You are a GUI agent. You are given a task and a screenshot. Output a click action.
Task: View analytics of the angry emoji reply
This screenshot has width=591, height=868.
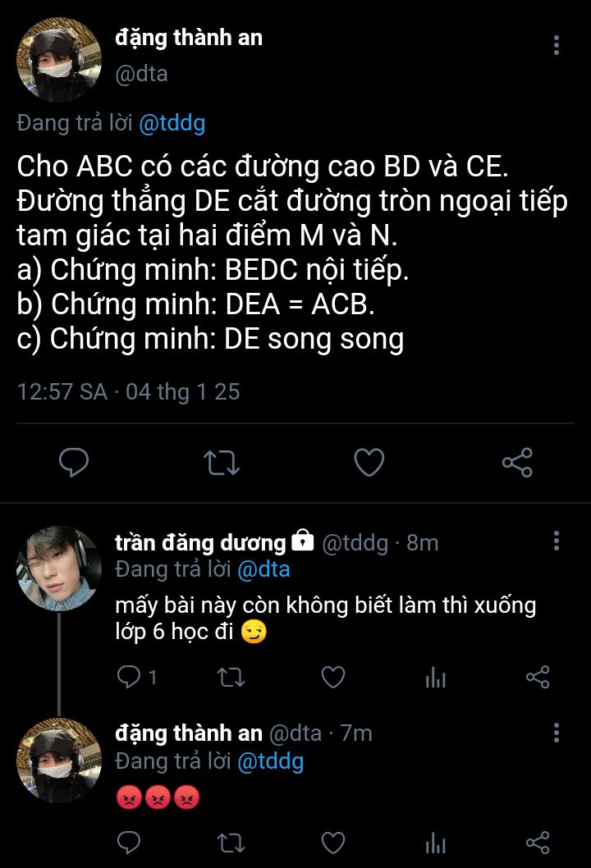pyautogui.click(x=435, y=843)
